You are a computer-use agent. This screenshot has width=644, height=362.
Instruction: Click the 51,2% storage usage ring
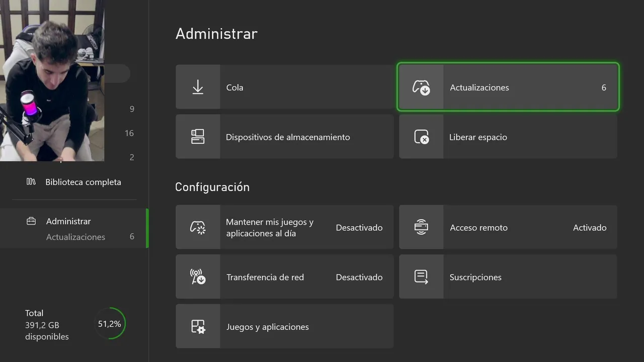110,324
